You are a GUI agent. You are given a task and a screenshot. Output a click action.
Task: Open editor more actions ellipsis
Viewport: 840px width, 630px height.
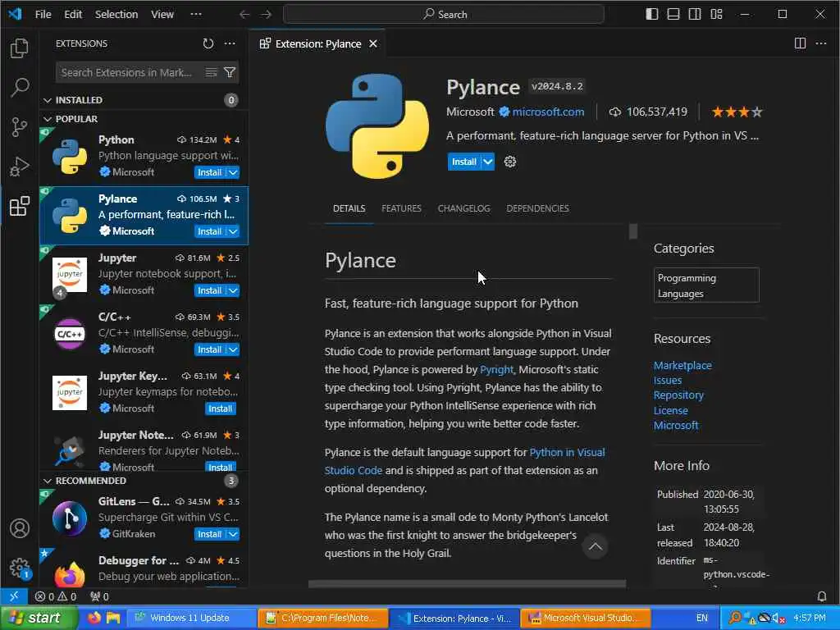pos(820,43)
